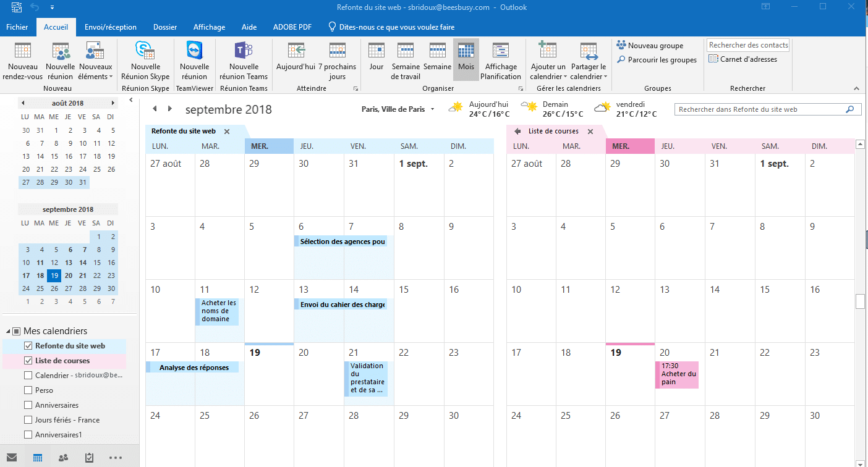
Task: Open the Partager le calendrier dropdown
Action: (x=589, y=61)
